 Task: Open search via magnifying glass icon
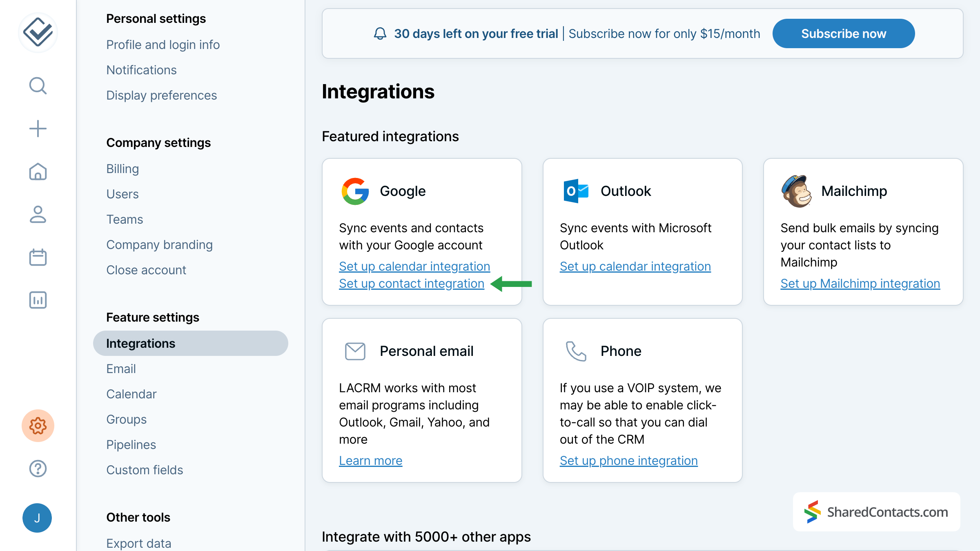38,86
